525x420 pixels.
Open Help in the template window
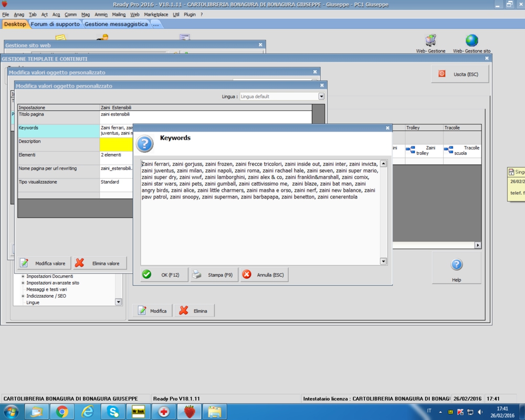click(457, 269)
